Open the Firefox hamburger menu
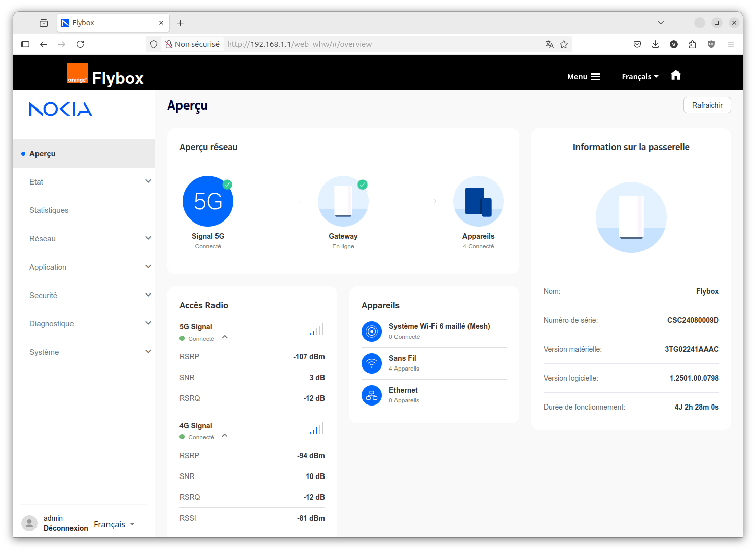 731,44
